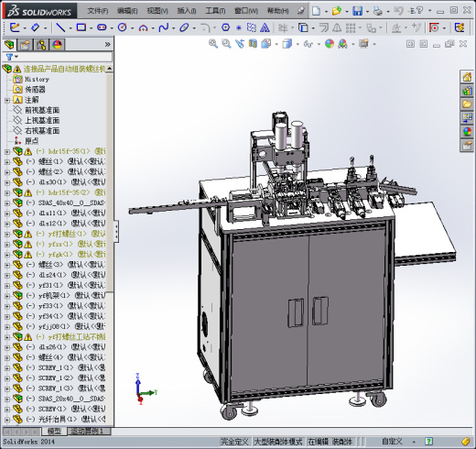Select the Corner Rectangle sketch tool
The image size is (476, 449).
[x=81, y=27]
